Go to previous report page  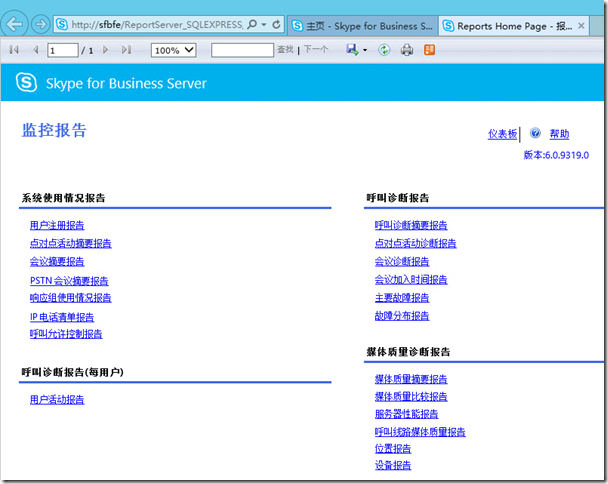pos(36,50)
